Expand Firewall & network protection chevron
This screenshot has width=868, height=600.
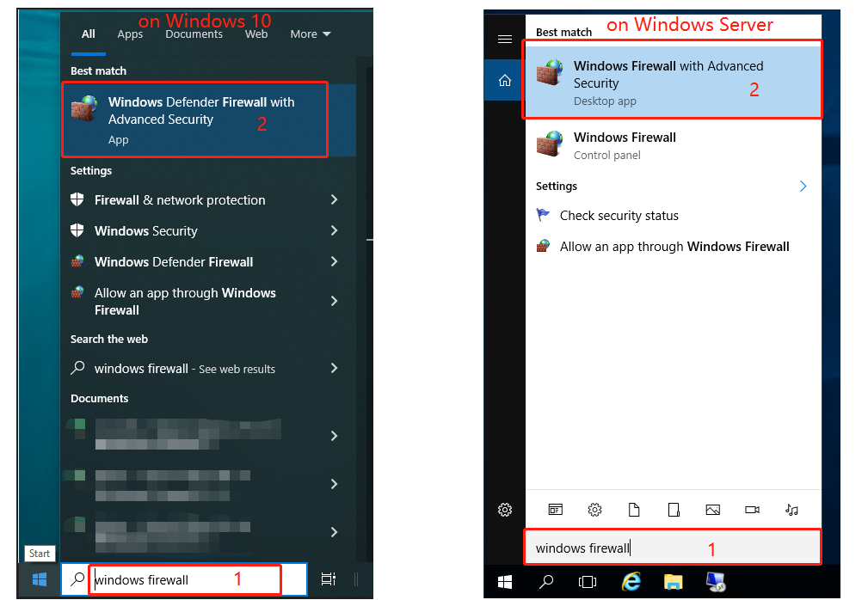(x=334, y=199)
